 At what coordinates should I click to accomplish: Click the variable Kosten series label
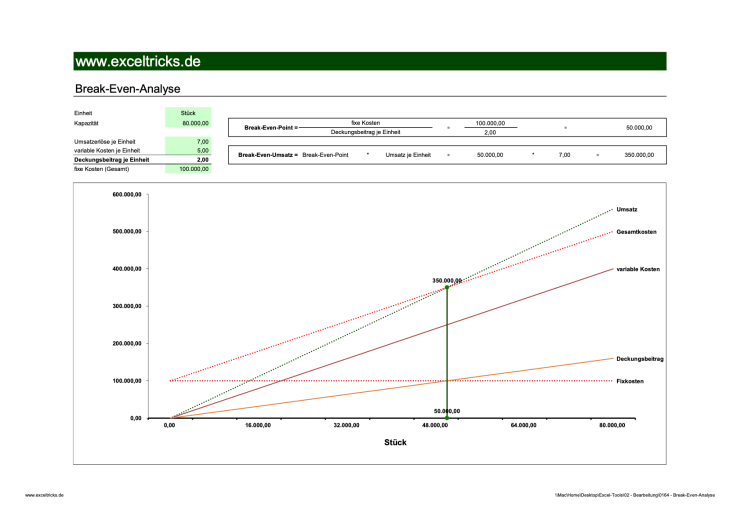(x=638, y=269)
